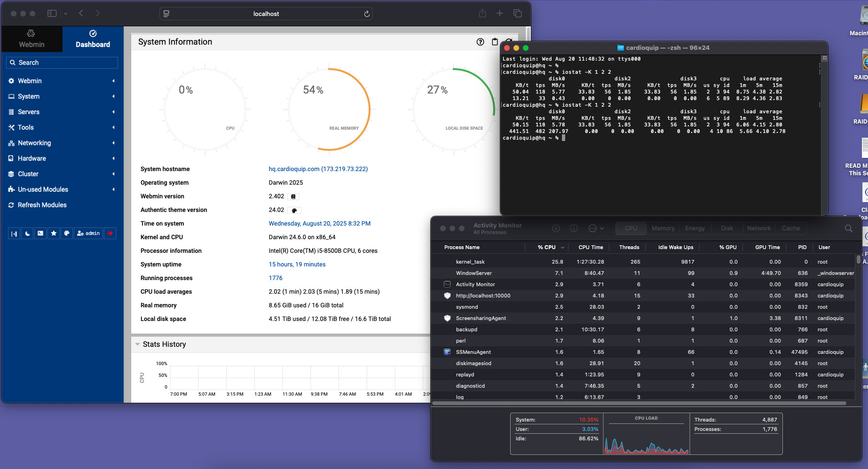This screenshot has height=469, width=868.
Task: Click the Running processes count 1776 link
Action: [x=276, y=278]
